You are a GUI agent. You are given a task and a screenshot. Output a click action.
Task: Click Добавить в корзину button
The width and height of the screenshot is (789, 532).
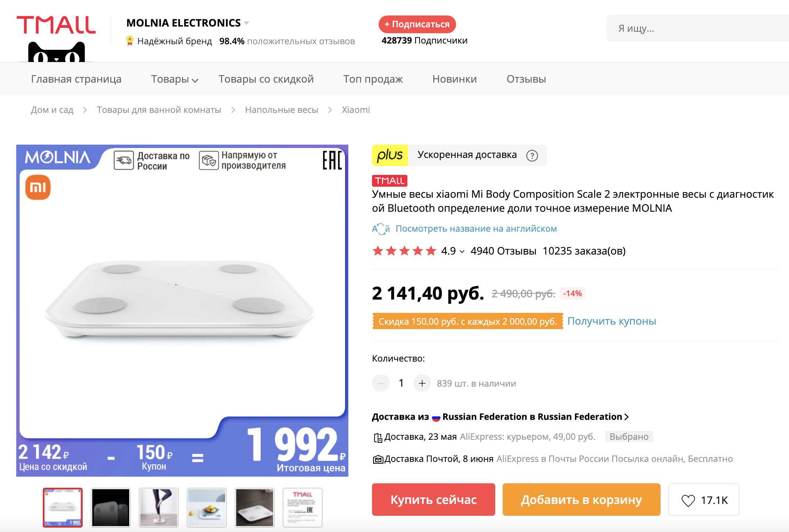click(581, 500)
